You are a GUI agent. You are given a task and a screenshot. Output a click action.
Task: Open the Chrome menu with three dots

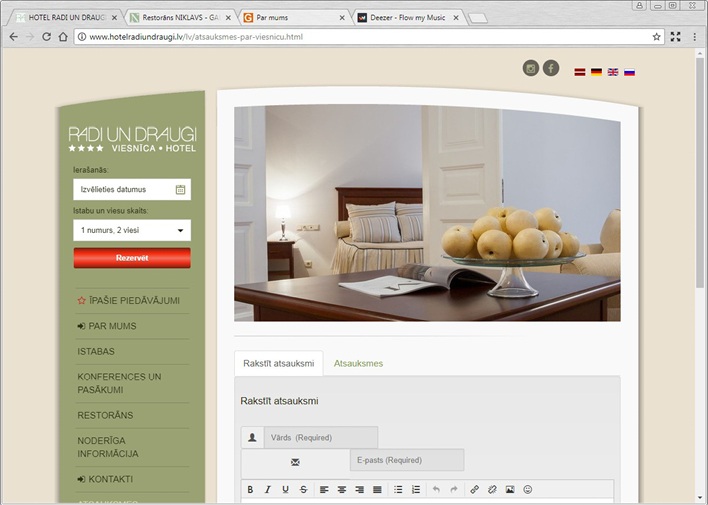694,37
